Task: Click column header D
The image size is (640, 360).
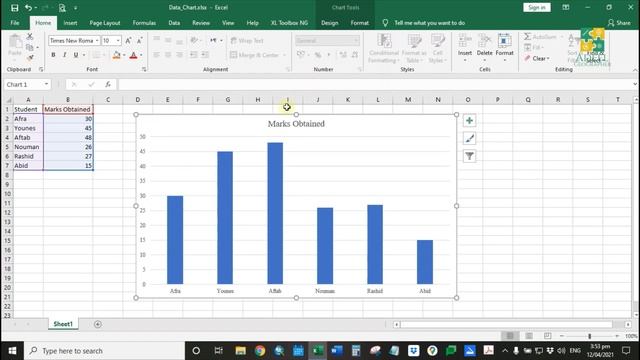Action: (x=138, y=100)
